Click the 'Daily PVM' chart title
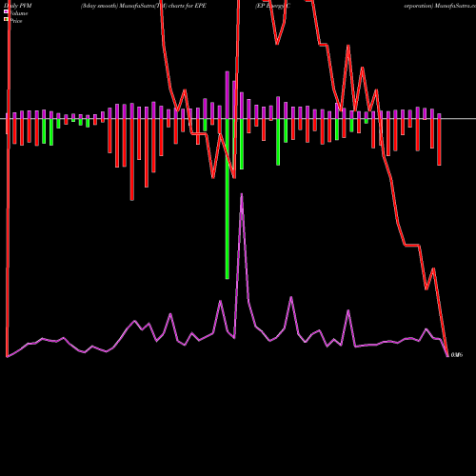 pyautogui.click(x=18, y=6)
